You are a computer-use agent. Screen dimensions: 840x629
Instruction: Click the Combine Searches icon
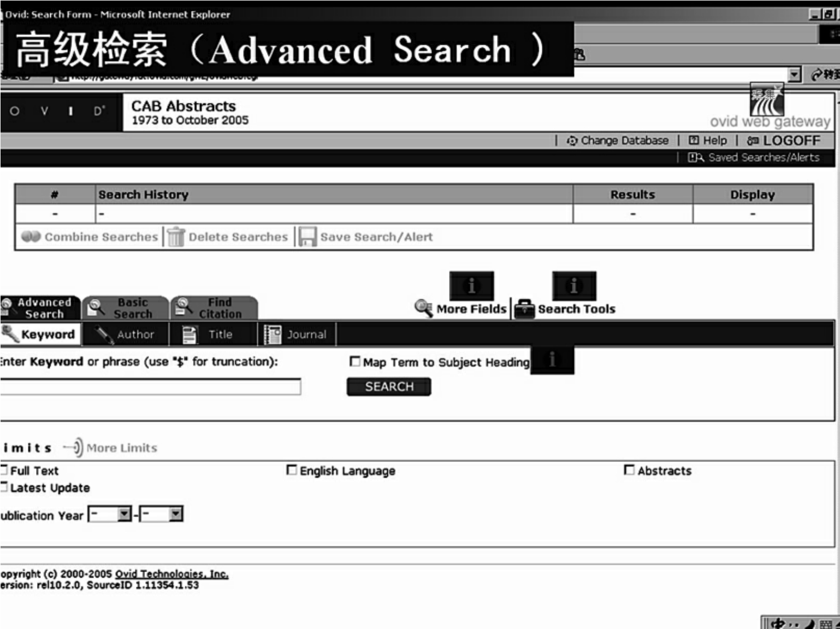(x=31, y=237)
